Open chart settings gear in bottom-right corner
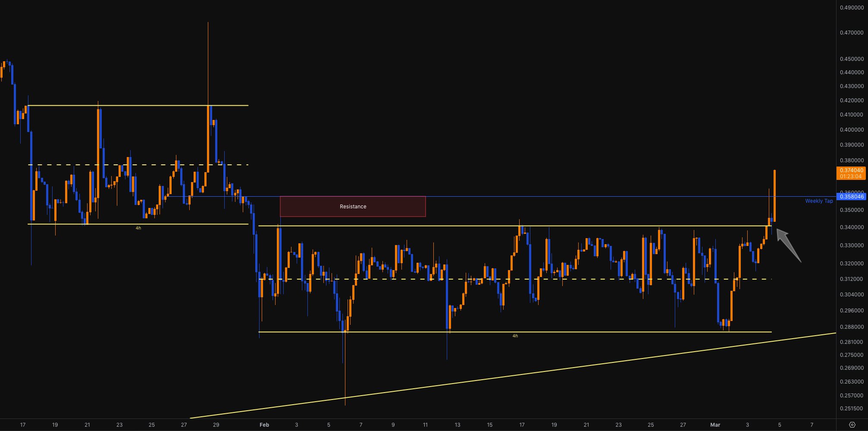The height and width of the screenshot is (431, 868). tap(852, 425)
